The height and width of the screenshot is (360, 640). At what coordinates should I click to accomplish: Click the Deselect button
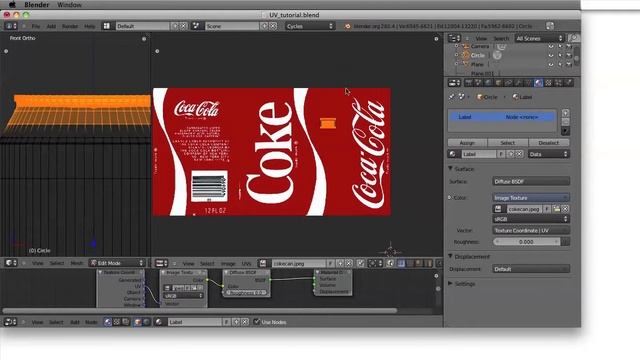coord(549,143)
